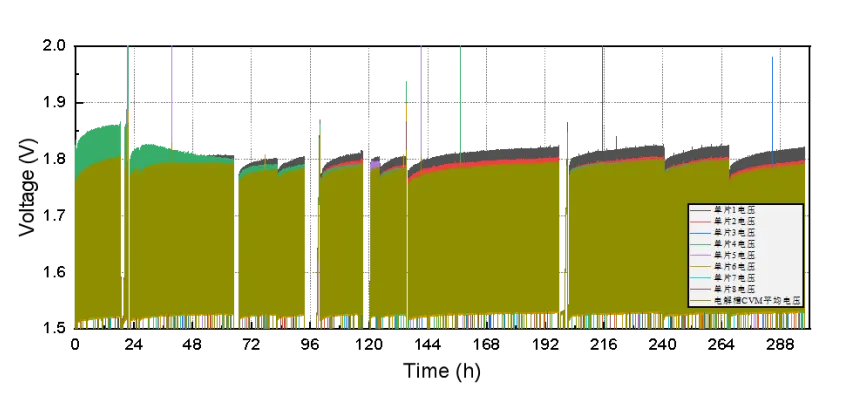Select legend entry 单片4电压
Viewport: 845px width, 395px height.
coord(723,244)
